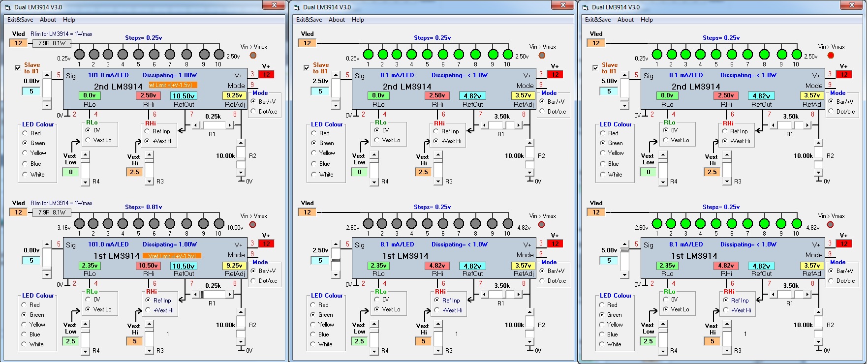Screen dimensions: 868x364
Task: Click the middle window's title bar app icon
Action: pos(296,7)
